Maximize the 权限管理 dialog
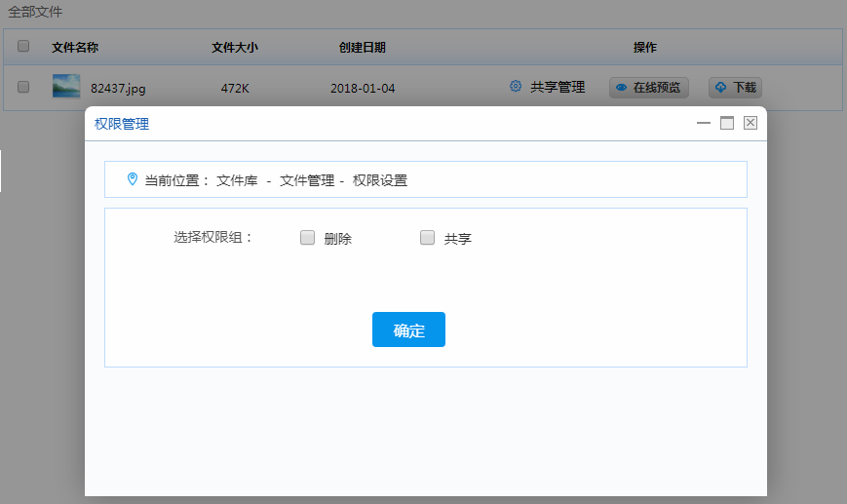The height and width of the screenshot is (504, 847). [726, 123]
